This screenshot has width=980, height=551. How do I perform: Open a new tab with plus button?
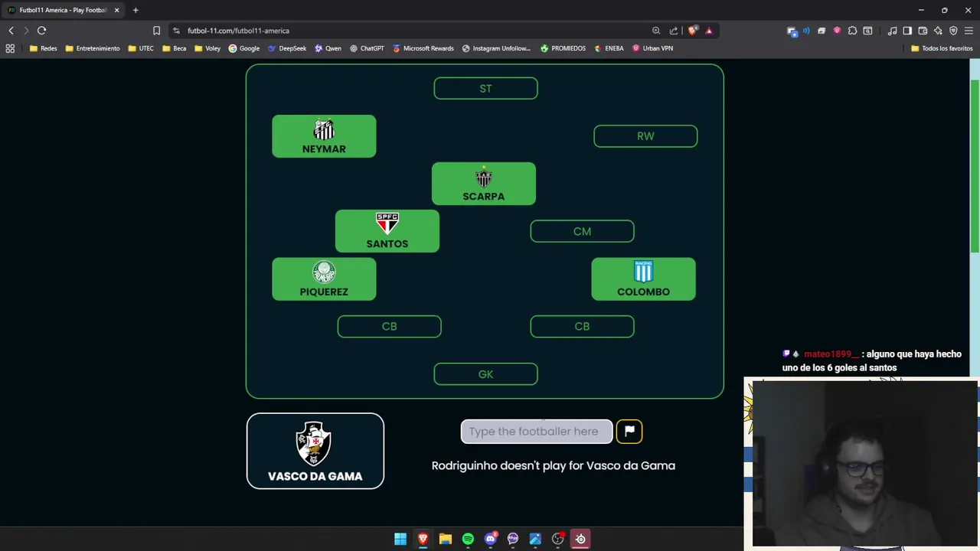click(x=136, y=10)
